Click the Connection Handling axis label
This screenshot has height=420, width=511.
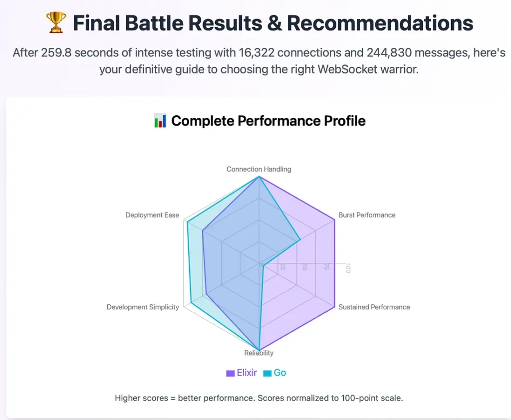point(258,169)
